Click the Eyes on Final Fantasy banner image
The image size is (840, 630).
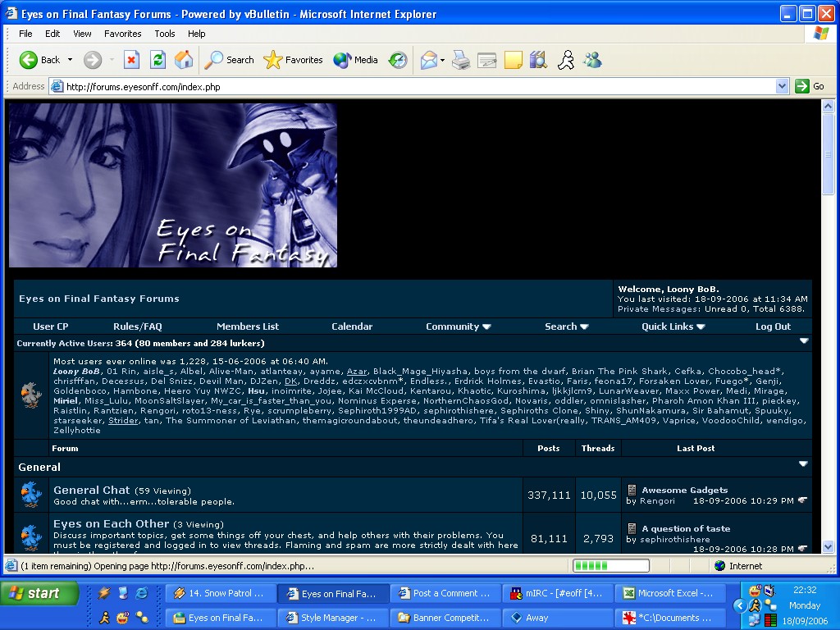point(173,185)
